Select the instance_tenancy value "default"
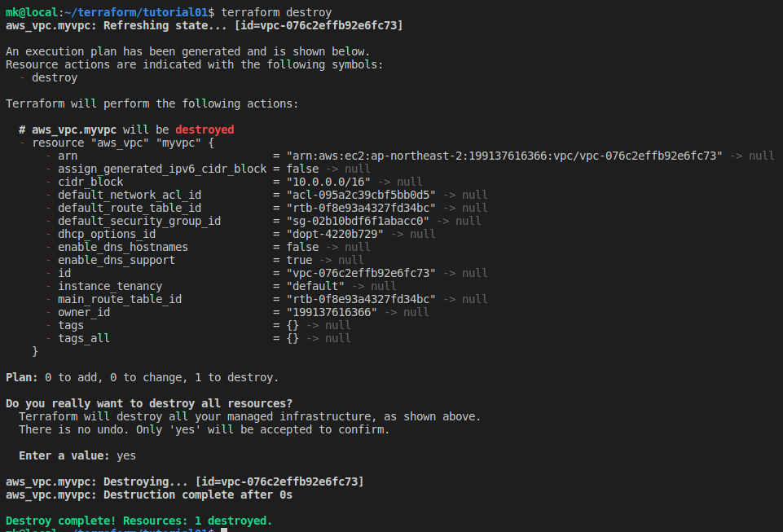This screenshot has height=532, width=783. [x=315, y=286]
